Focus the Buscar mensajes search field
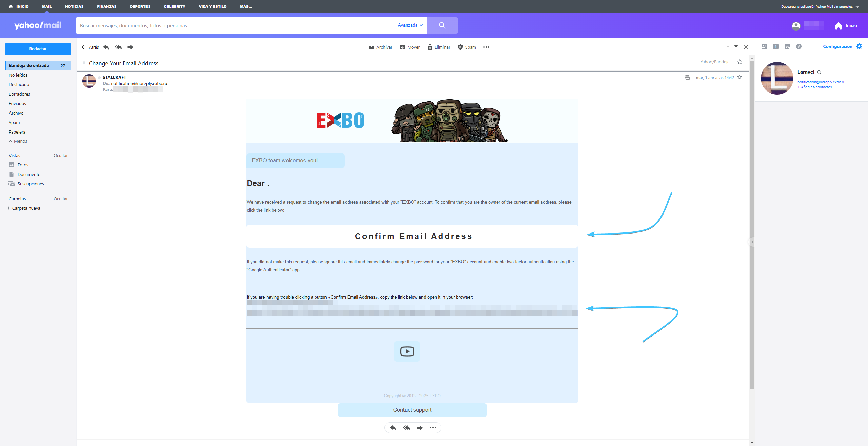Screen dimensions: 868x446 coord(236,25)
